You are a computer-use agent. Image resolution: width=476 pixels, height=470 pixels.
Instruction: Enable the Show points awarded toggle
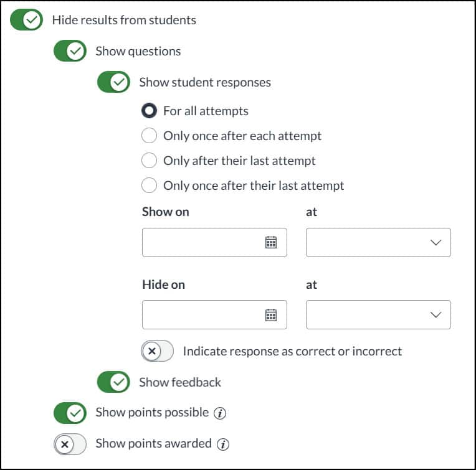point(70,444)
